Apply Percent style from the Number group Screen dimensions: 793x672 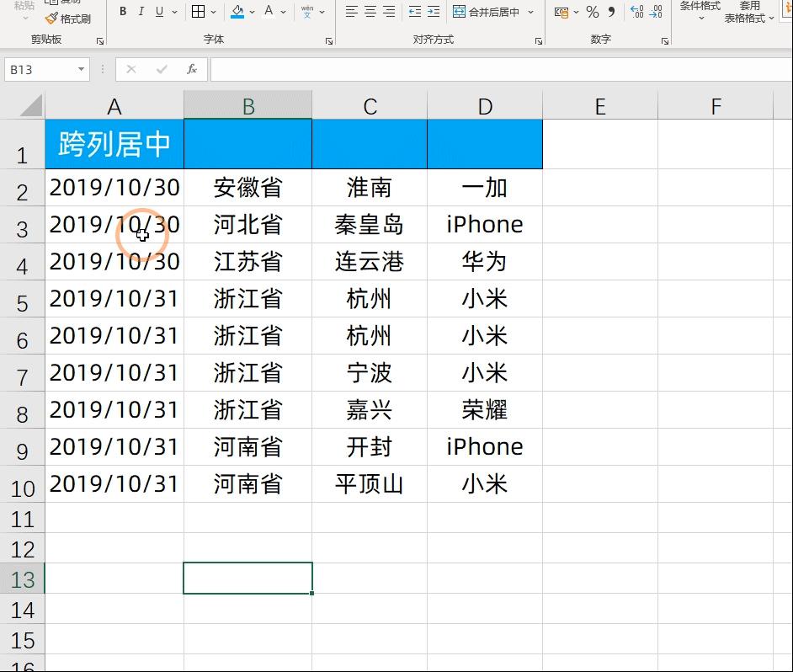(592, 11)
